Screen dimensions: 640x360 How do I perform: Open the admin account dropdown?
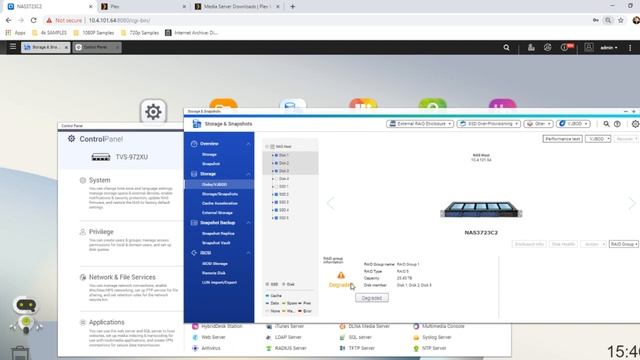609,48
